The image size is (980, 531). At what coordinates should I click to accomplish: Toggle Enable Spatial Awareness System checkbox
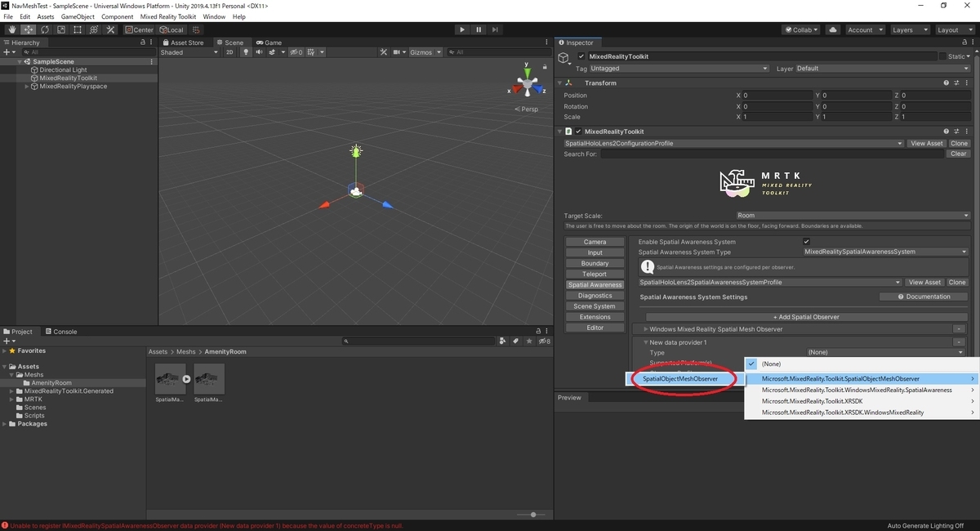click(x=807, y=242)
